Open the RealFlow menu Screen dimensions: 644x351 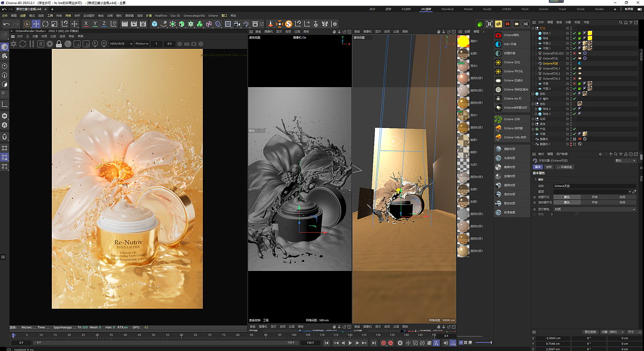point(161,16)
